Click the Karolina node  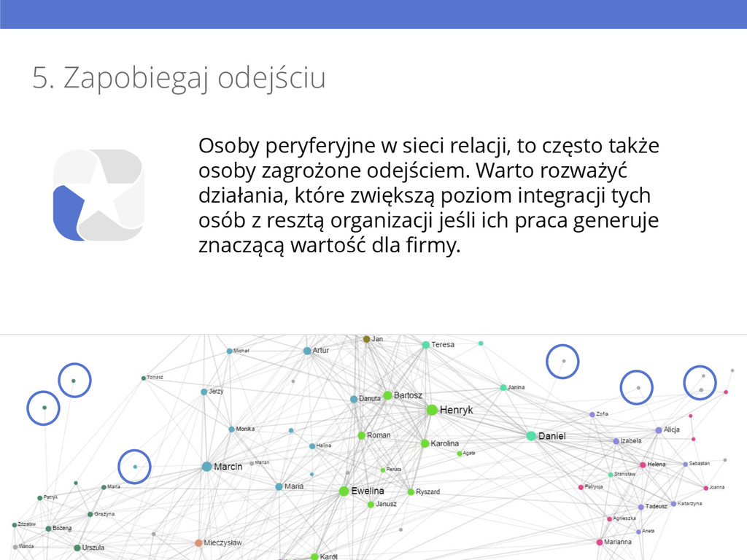pos(425,443)
